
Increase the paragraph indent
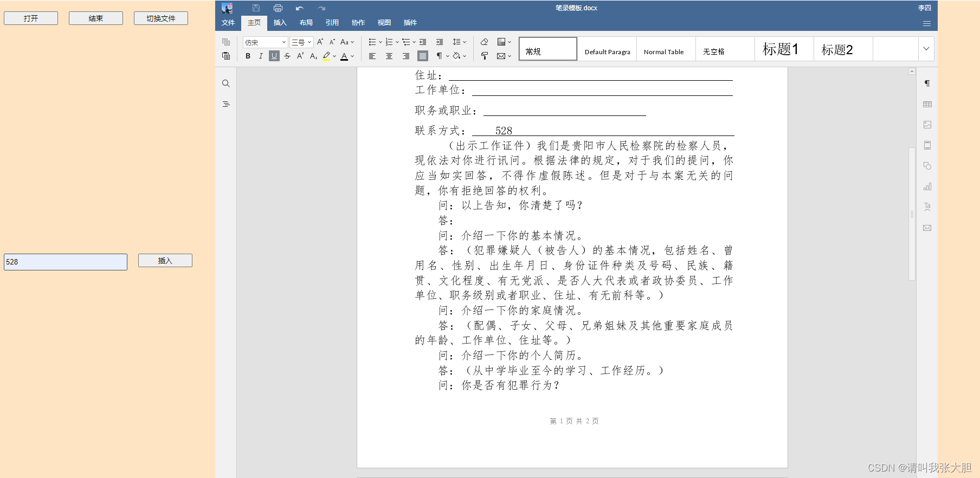pyautogui.click(x=440, y=42)
